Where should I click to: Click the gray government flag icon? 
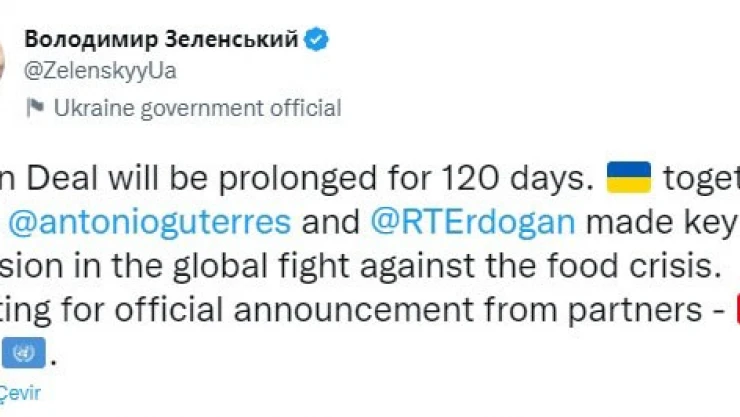tap(35, 109)
